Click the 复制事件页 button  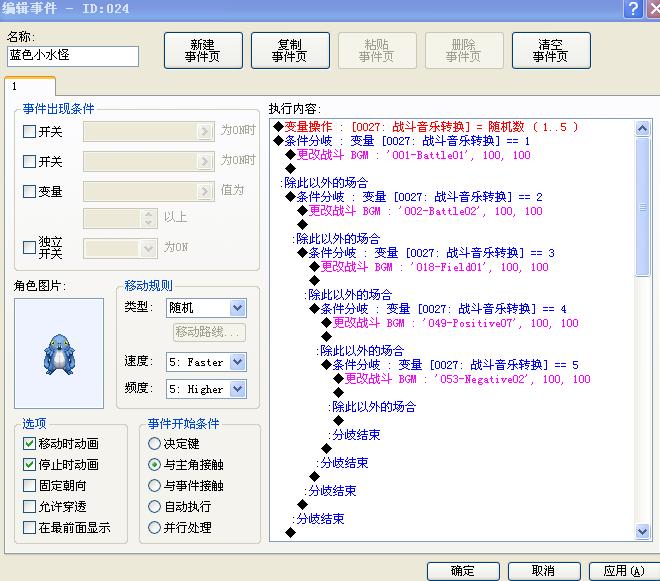pyautogui.click(x=290, y=51)
